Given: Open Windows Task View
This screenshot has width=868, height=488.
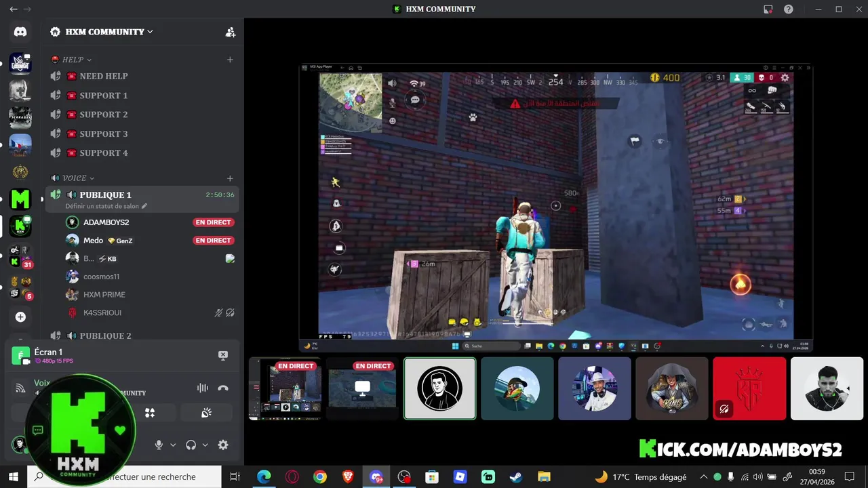Looking at the screenshot, I should coord(235,477).
